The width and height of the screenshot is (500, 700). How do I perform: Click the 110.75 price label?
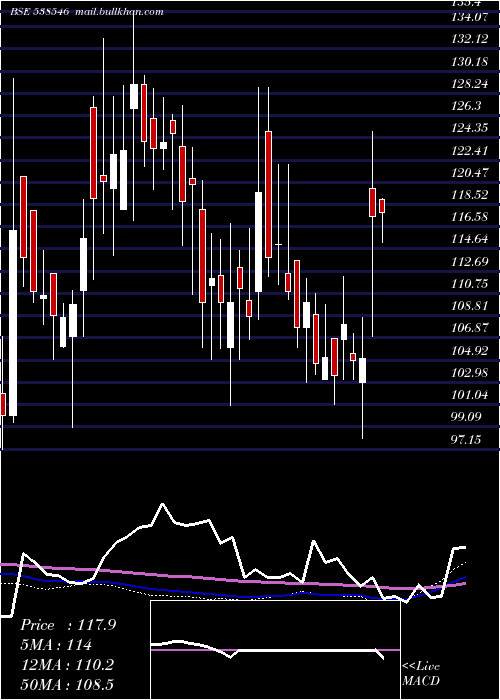469,284
